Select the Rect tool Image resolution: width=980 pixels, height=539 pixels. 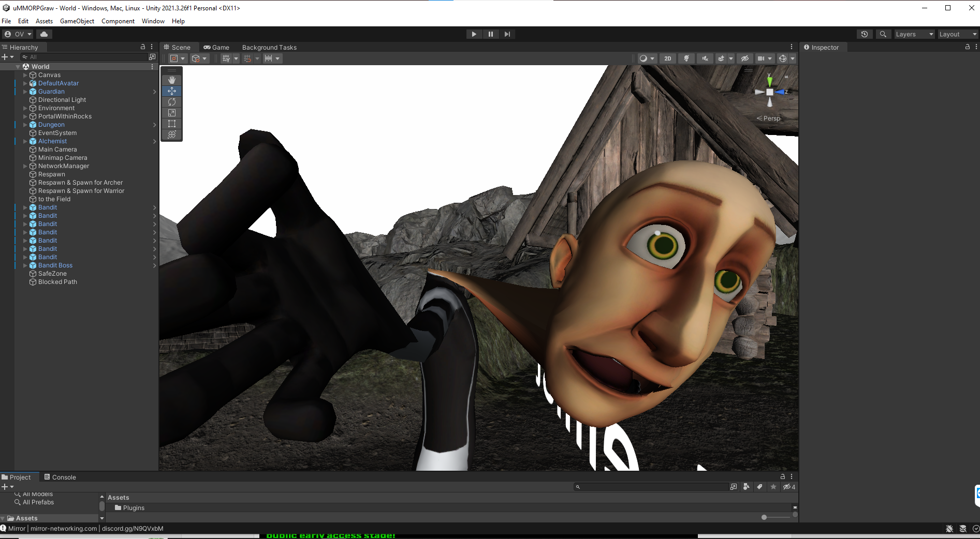(x=172, y=124)
